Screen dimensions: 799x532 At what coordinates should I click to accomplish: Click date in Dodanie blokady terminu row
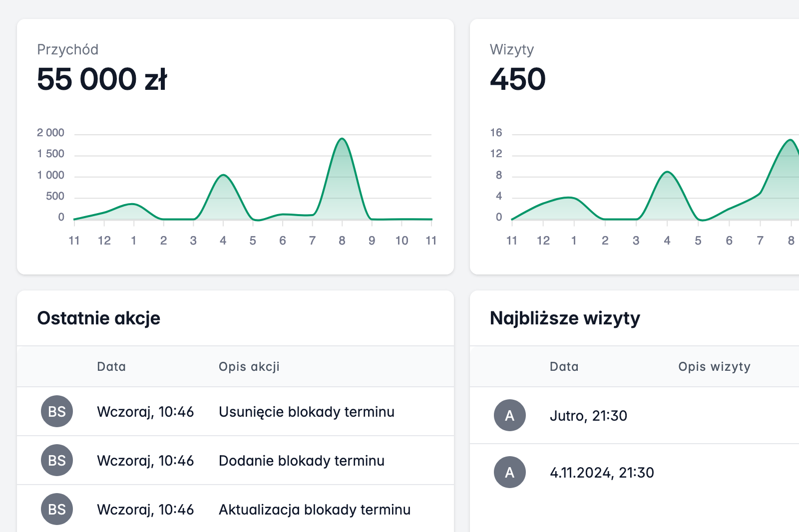145,461
